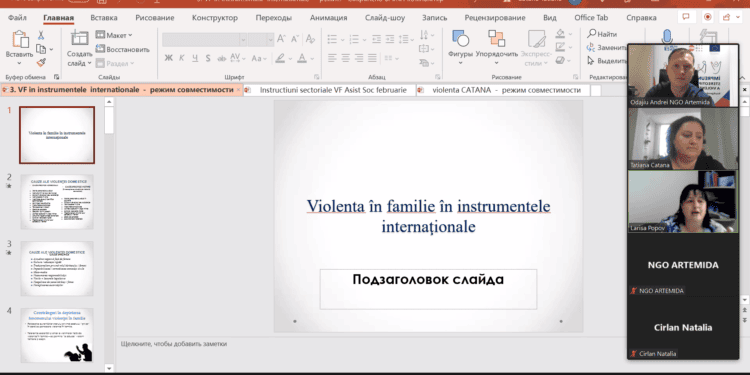Open the Слайд-шоу tab
Viewport: 750px width, 375px height.
[x=385, y=18]
